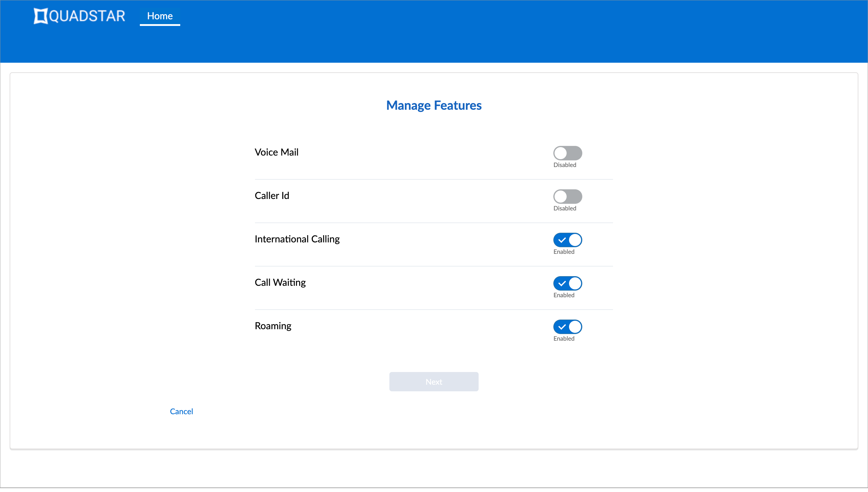Turn on the Caller Id switch
This screenshot has height=492, width=868.
point(568,196)
